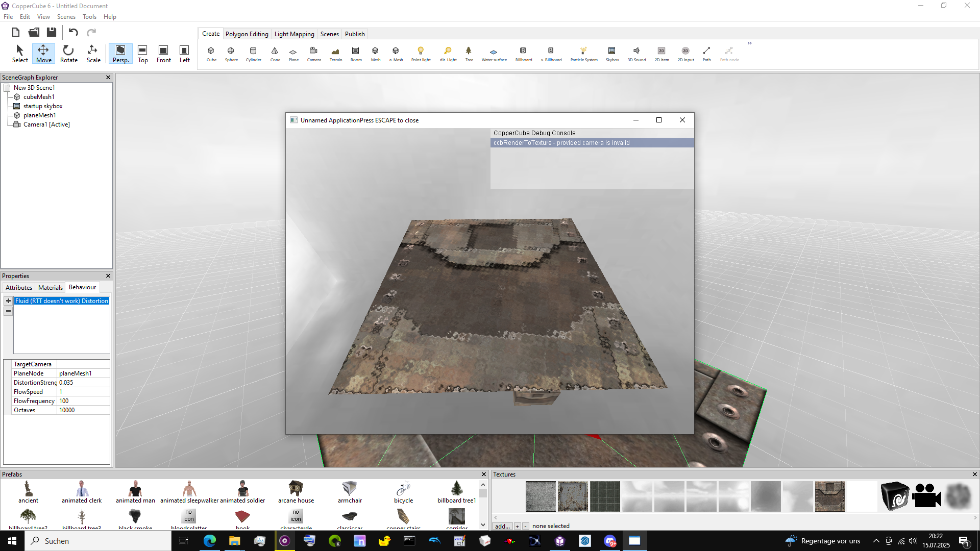Add a Water surface
980x551 pixels.
tap(494, 54)
